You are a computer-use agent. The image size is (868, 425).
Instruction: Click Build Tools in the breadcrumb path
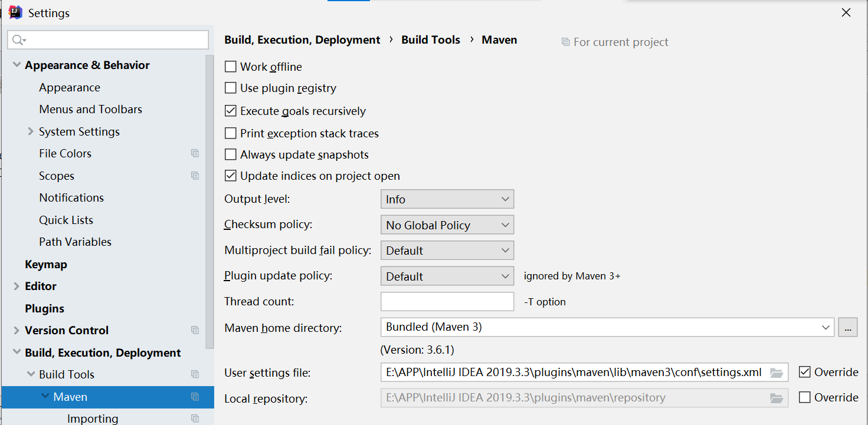pos(430,39)
